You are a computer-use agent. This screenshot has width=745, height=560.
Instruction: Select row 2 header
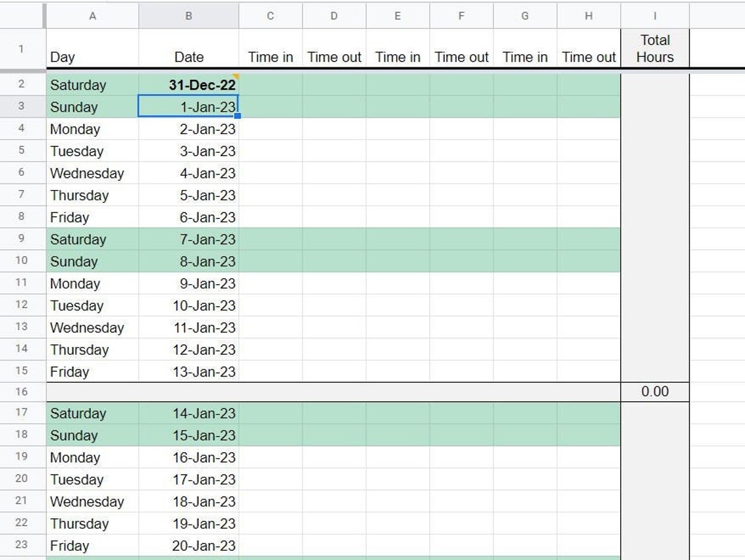pyautogui.click(x=22, y=84)
